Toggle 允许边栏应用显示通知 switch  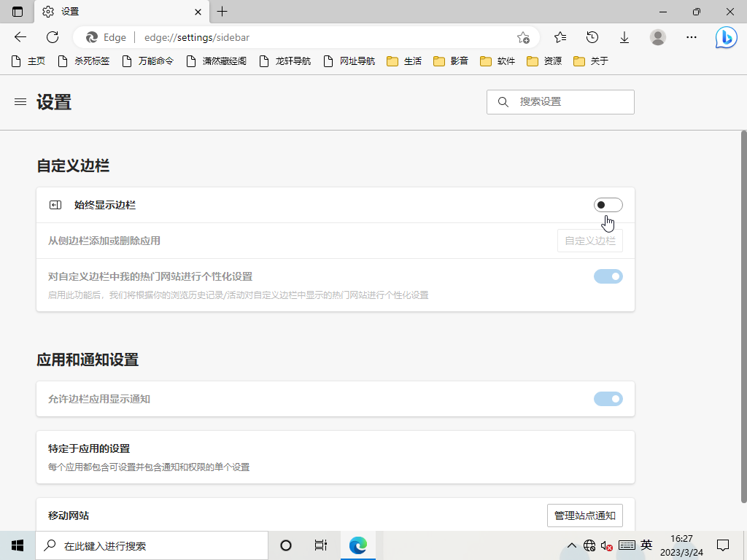[x=608, y=399]
